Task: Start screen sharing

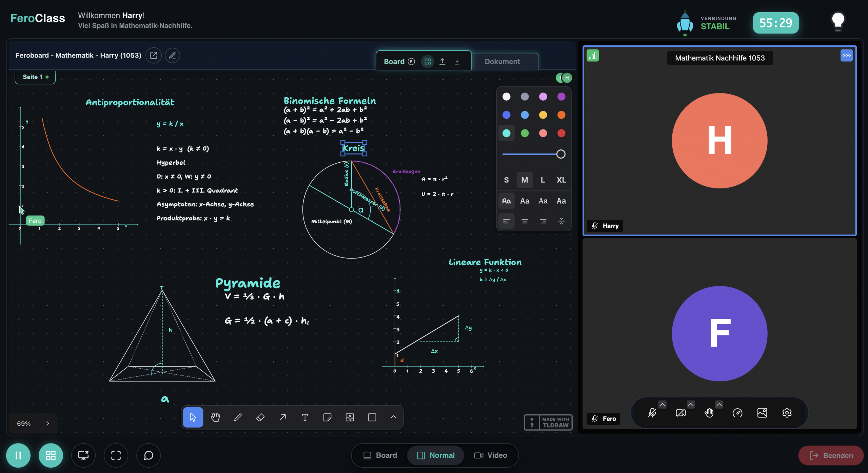Action: (x=83, y=455)
